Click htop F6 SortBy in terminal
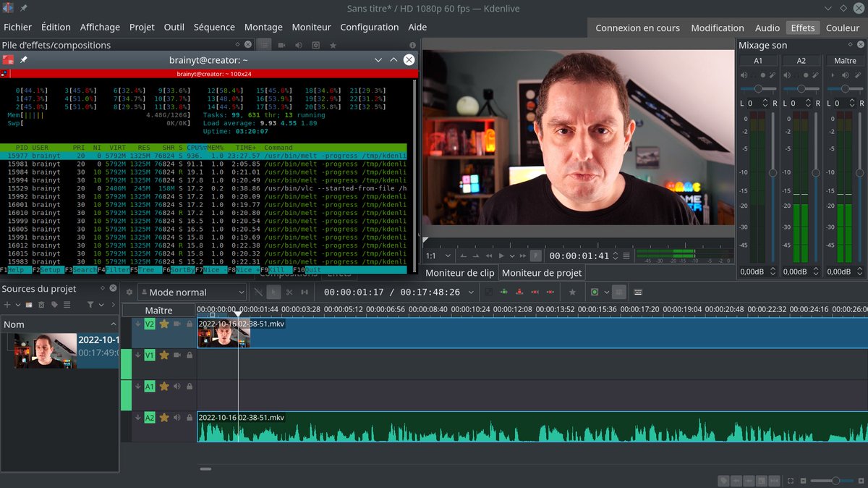Viewport: 868px width, 488px height. point(179,270)
